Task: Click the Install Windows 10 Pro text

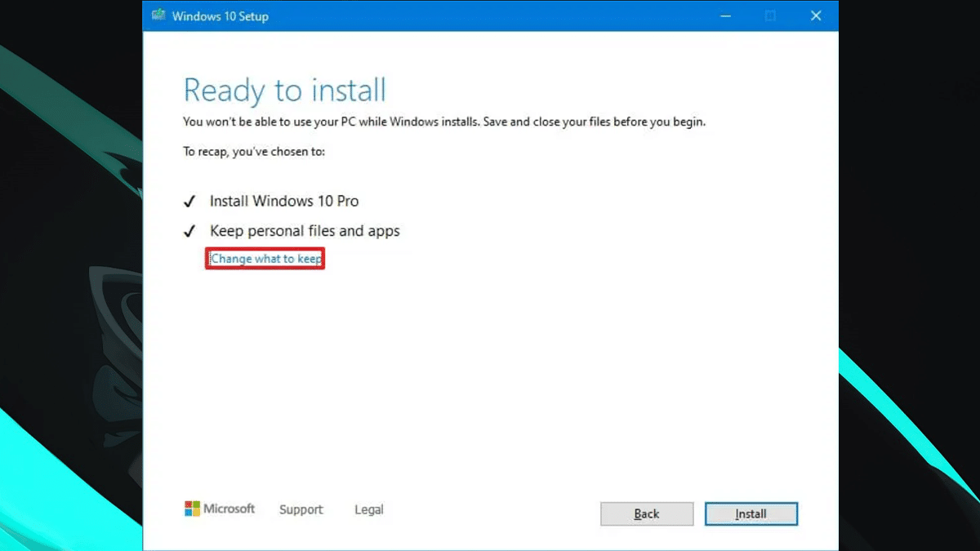Action: (283, 201)
